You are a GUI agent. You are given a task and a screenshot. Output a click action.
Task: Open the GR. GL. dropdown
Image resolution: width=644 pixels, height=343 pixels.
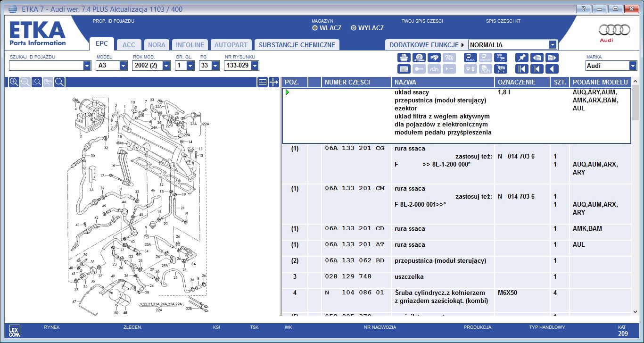(x=190, y=66)
